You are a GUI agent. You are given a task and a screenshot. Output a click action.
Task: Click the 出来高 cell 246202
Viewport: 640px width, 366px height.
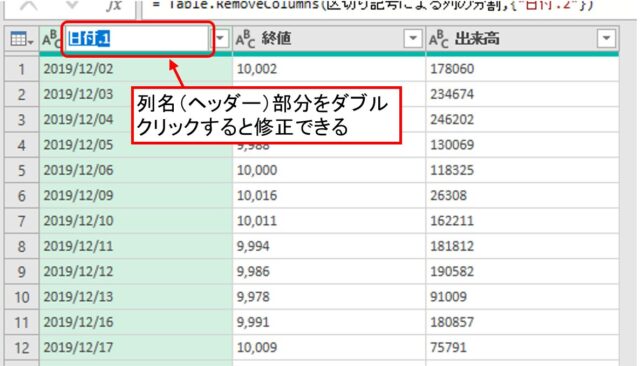[522, 120]
